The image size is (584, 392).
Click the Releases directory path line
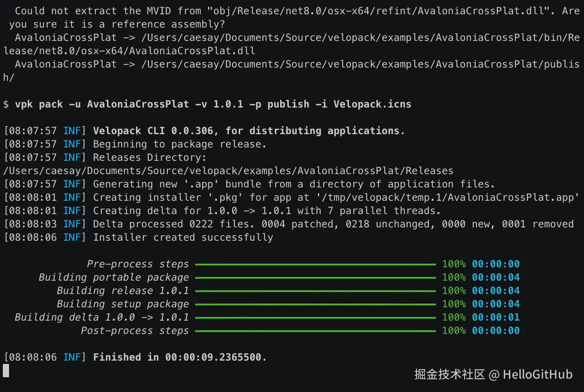tap(228, 171)
